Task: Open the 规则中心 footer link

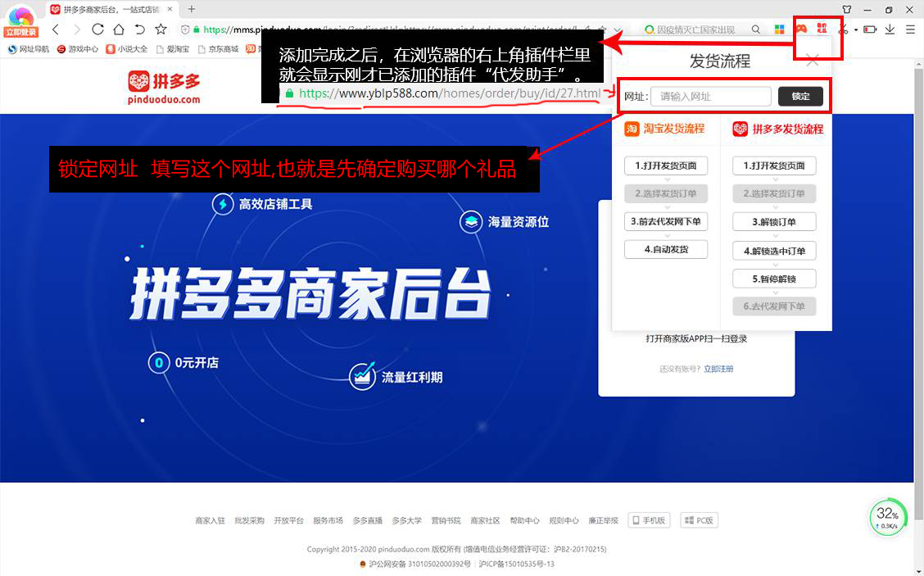Action: tap(564, 520)
